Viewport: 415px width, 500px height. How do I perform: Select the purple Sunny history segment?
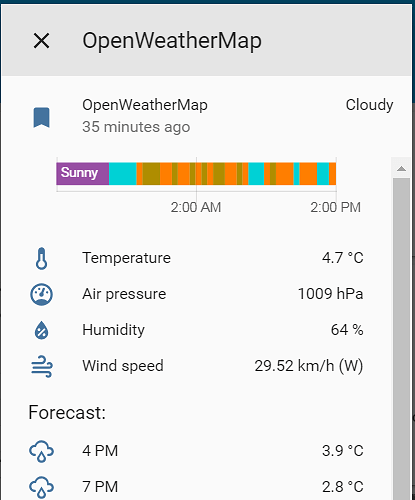click(x=83, y=174)
